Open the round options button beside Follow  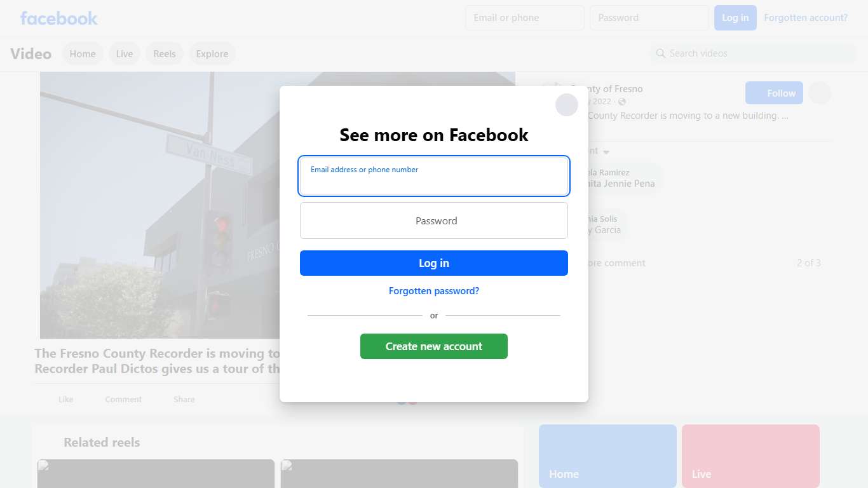(820, 93)
